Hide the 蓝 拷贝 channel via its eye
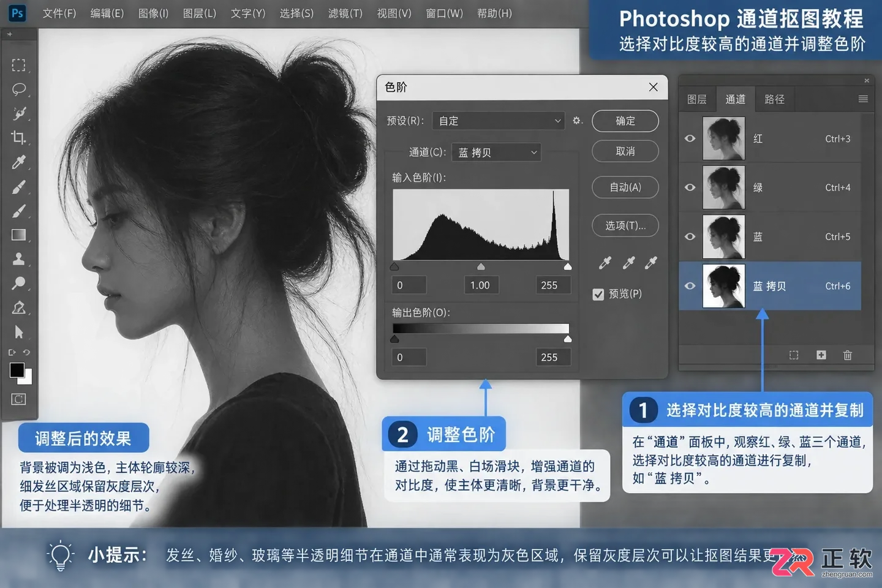This screenshot has height=588, width=882. tap(690, 286)
